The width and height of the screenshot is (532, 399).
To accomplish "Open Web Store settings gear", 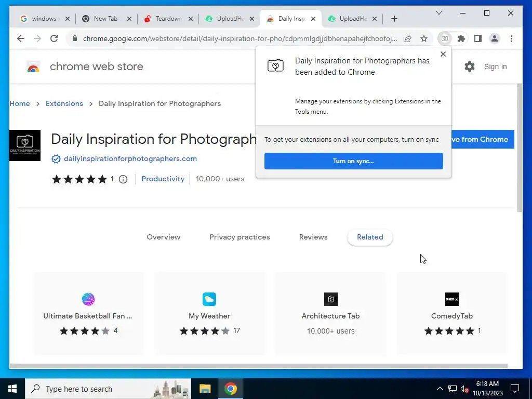I will point(470,66).
